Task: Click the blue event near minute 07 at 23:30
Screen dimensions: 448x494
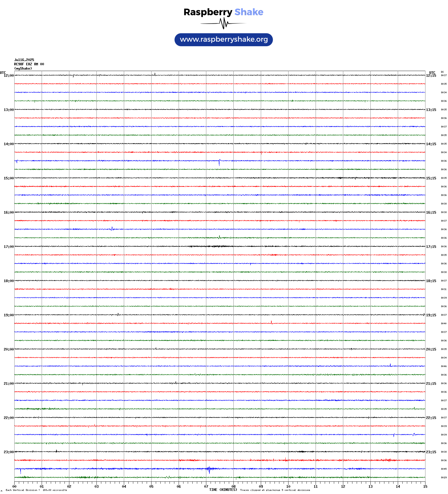Action: 209,469
